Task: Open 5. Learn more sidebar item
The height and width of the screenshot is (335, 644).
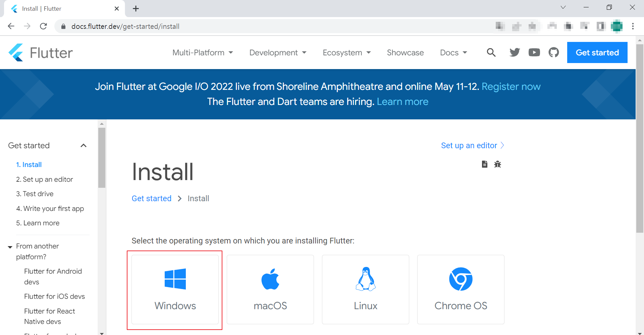Action: tap(38, 223)
